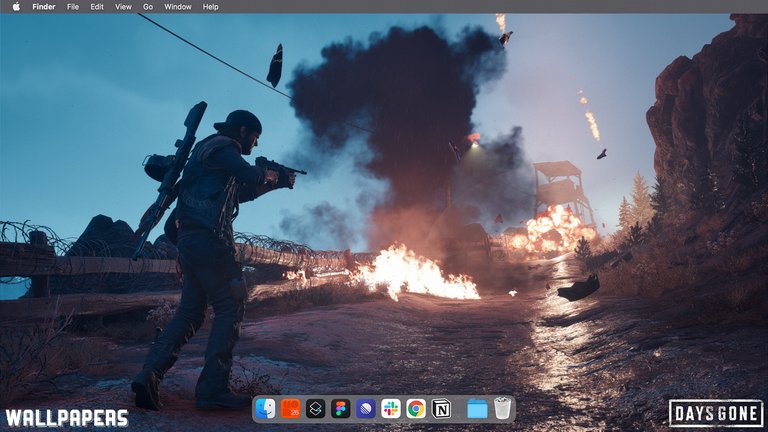This screenshot has width=768, height=432.
Task: Launch Google Chrome from the dock
Action: coord(416,408)
